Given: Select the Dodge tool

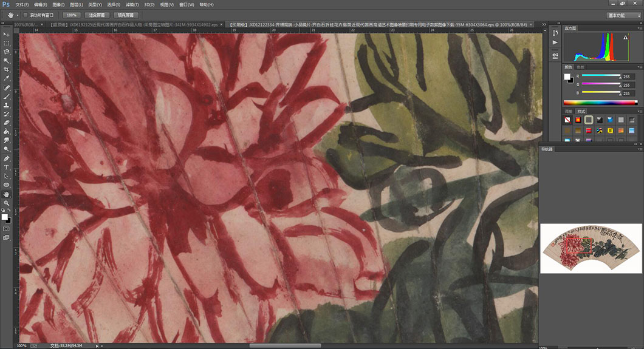Looking at the screenshot, I should (6, 149).
